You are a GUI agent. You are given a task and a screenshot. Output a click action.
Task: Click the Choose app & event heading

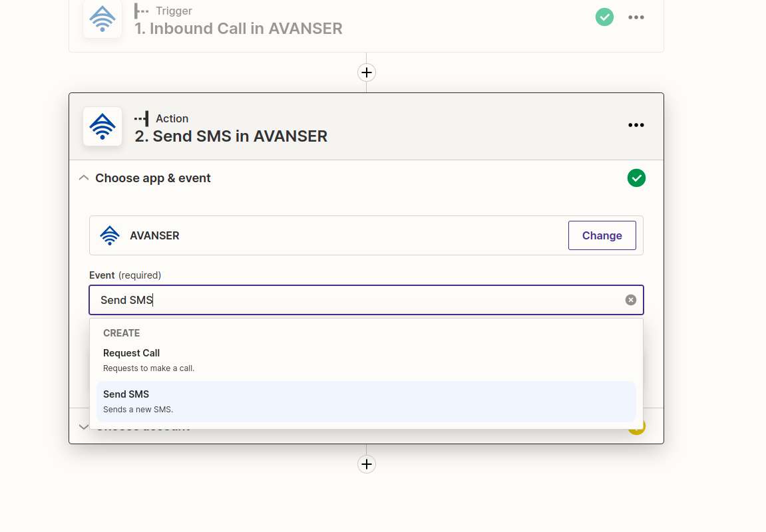click(153, 178)
